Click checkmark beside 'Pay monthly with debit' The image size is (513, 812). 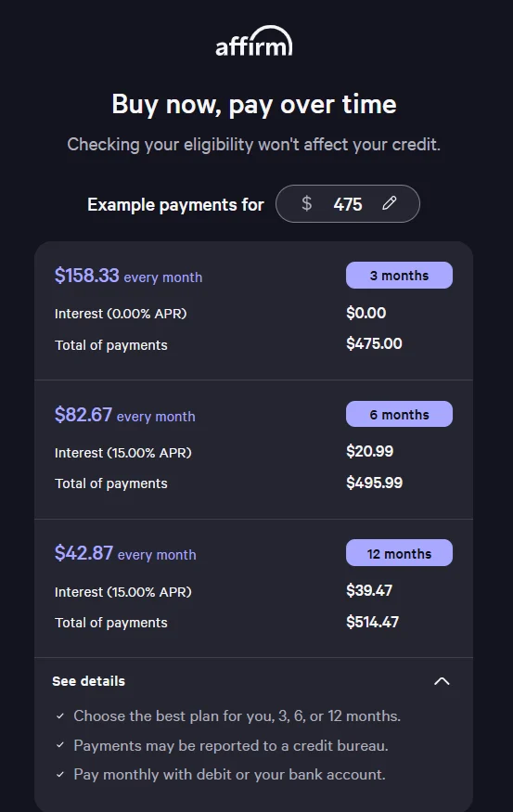tap(60, 775)
